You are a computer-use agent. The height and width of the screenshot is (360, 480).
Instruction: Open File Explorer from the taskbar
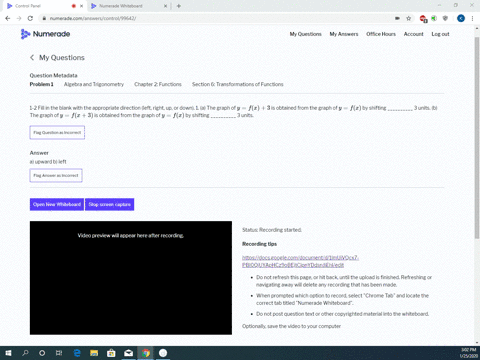(94, 353)
